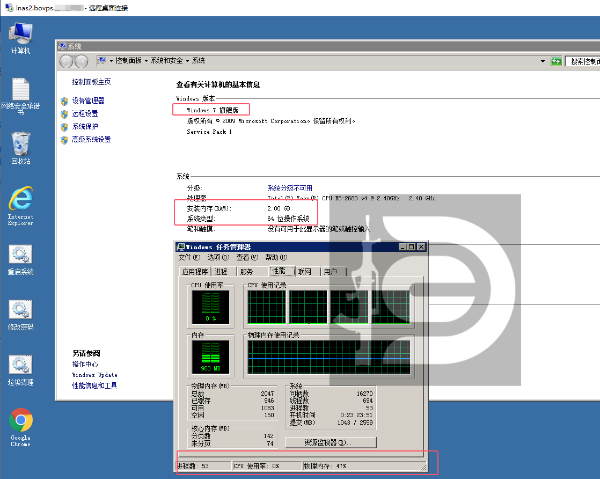The width and height of the screenshot is (600, 479).
Task: Open the address bar history dropdown arrow
Action: [x=543, y=61]
